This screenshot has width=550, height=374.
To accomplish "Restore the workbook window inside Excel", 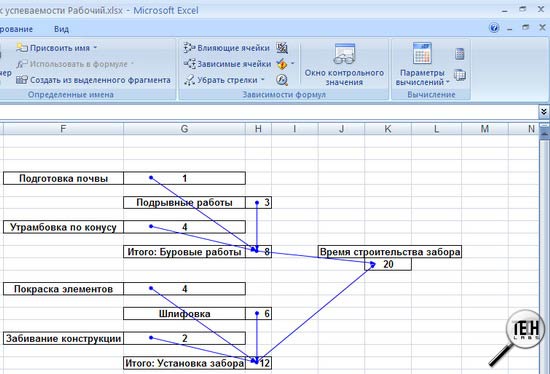I will [x=526, y=27].
